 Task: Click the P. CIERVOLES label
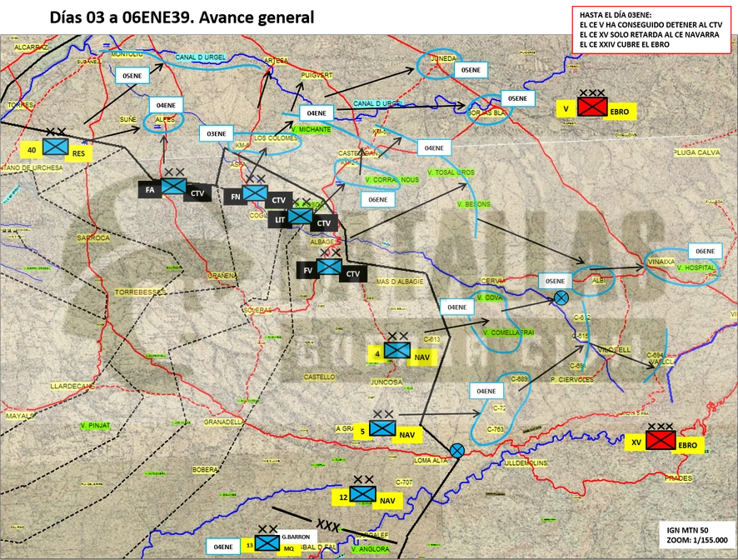coord(572,380)
